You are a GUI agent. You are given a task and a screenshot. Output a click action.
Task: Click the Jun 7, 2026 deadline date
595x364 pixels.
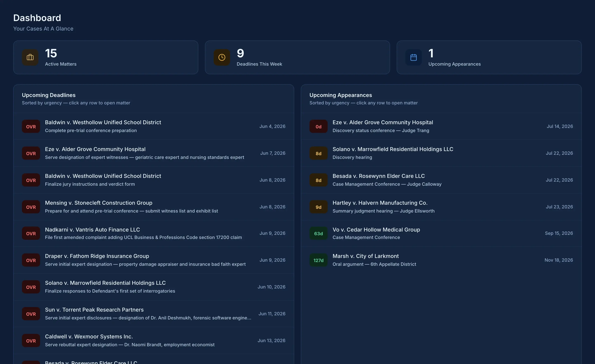coord(273,153)
